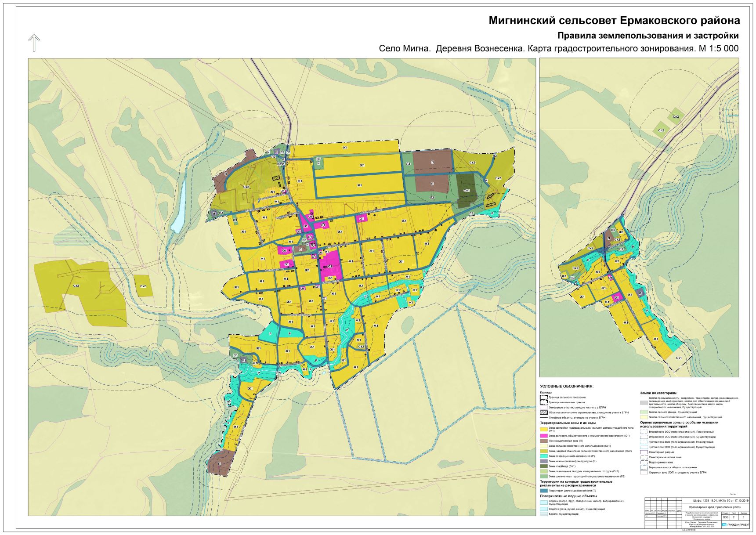This screenshot has width=756, height=535.
Task: Select the grey industrial lands category swatch
Action: tap(644, 402)
